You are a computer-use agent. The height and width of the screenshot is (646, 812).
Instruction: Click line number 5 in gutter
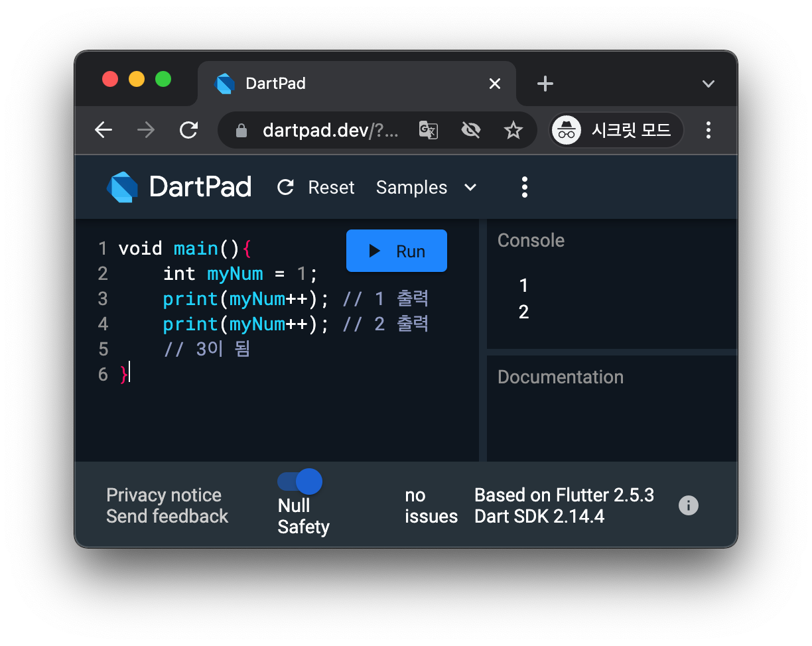102,349
